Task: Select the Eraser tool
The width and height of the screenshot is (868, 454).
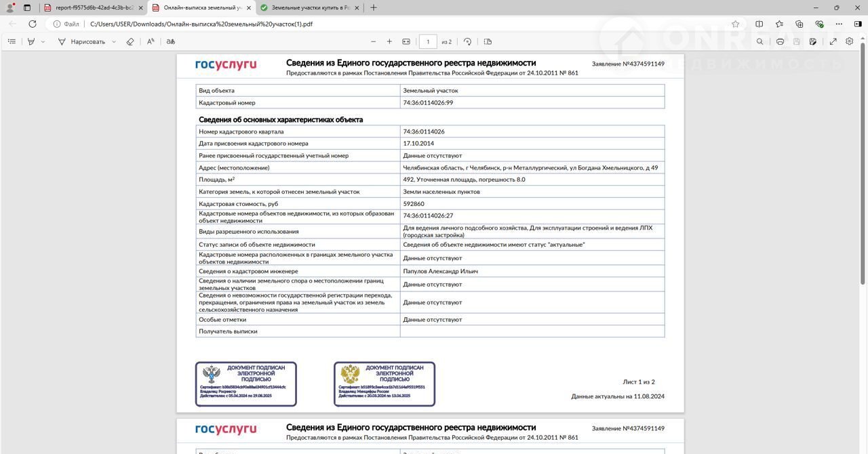Action: (131, 41)
